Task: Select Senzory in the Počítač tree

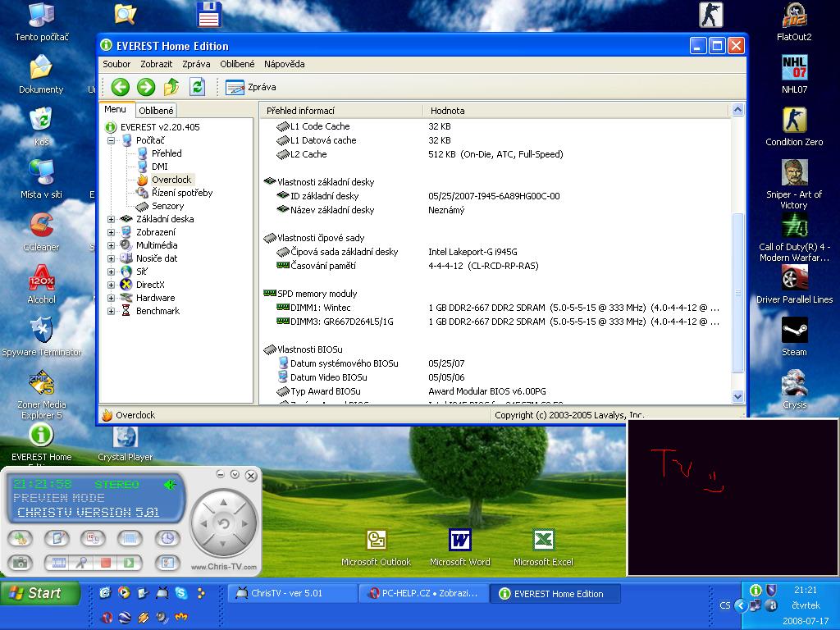Action: pyautogui.click(x=167, y=206)
